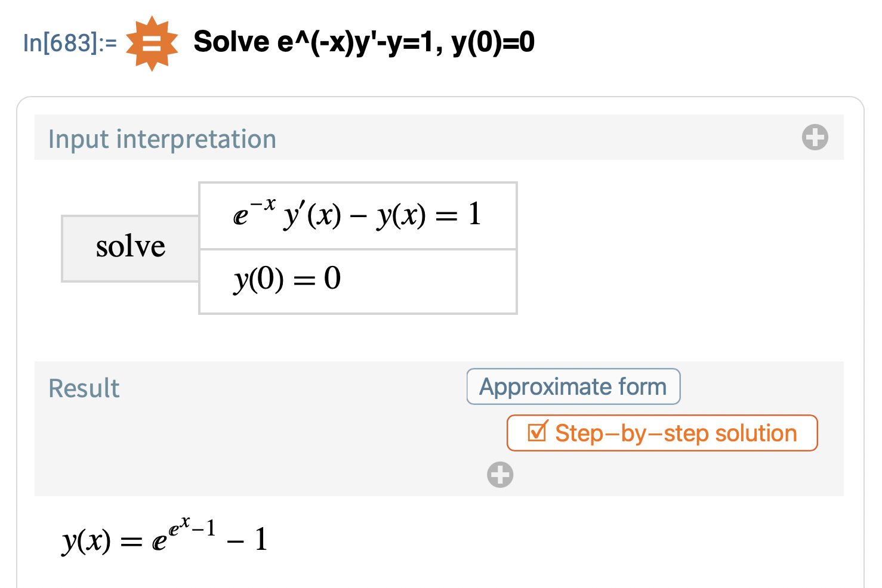Select the y(0) = 0 initial condition cell

point(287,280)
